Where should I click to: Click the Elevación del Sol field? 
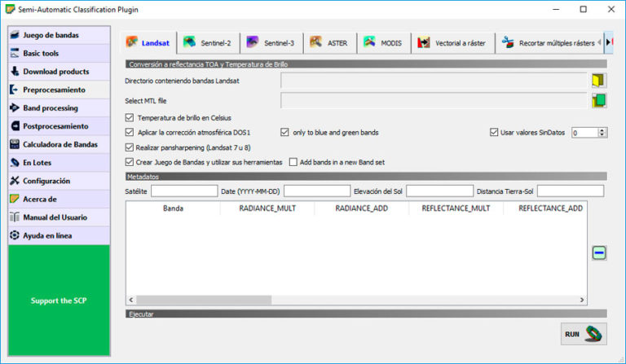click(x=439, y=191)
